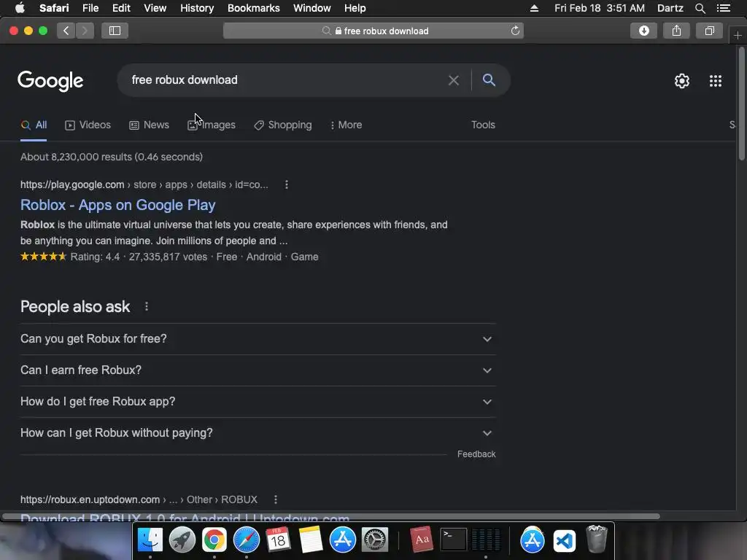Click the Safari address bar
Viewport: 747px width, 560px height.
373,31
